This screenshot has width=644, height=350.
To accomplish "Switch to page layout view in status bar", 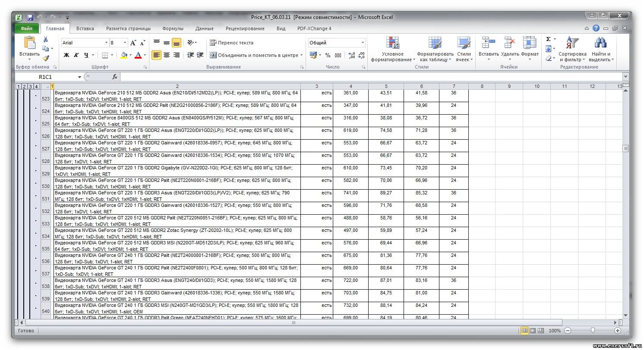I will [x=533, y=331].
